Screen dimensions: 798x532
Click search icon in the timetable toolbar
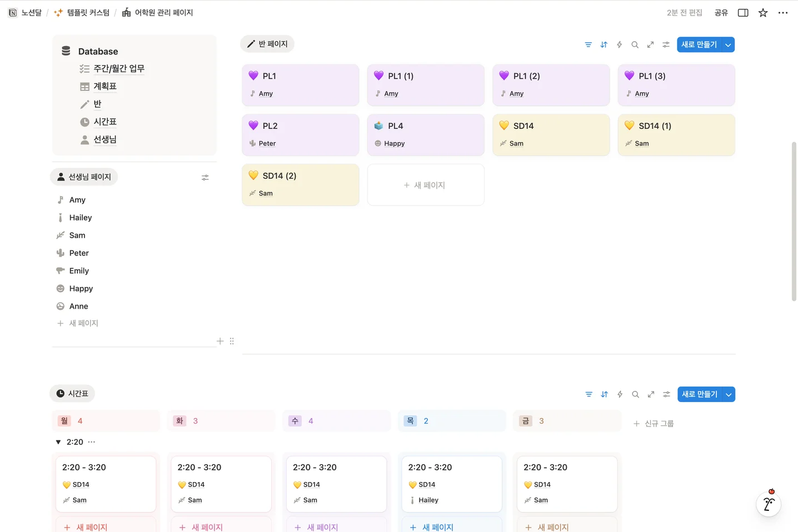[635, 394]
